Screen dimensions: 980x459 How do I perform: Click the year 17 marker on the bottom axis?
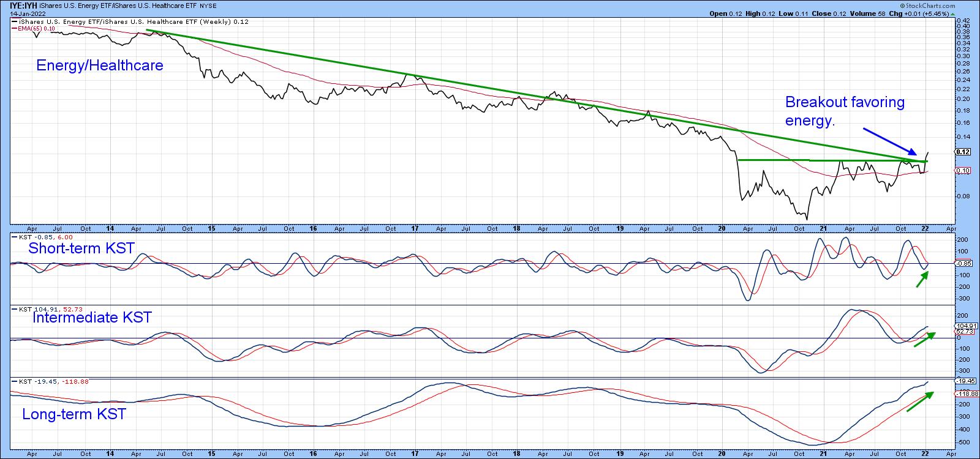415,453
